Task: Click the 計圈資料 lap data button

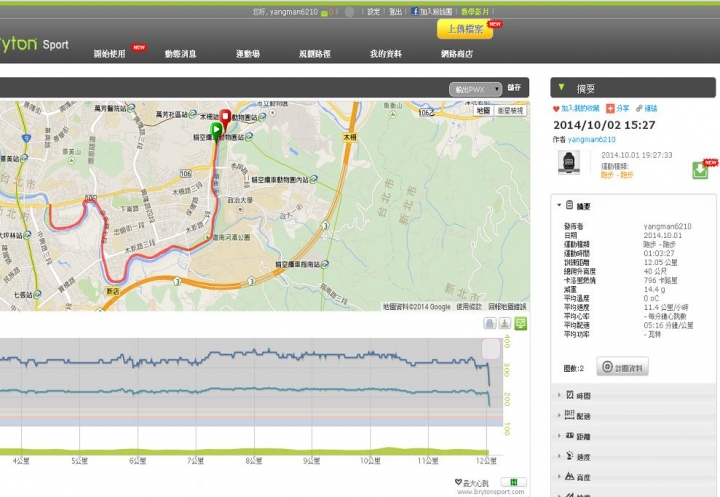Action: click(x=622, y=367)
